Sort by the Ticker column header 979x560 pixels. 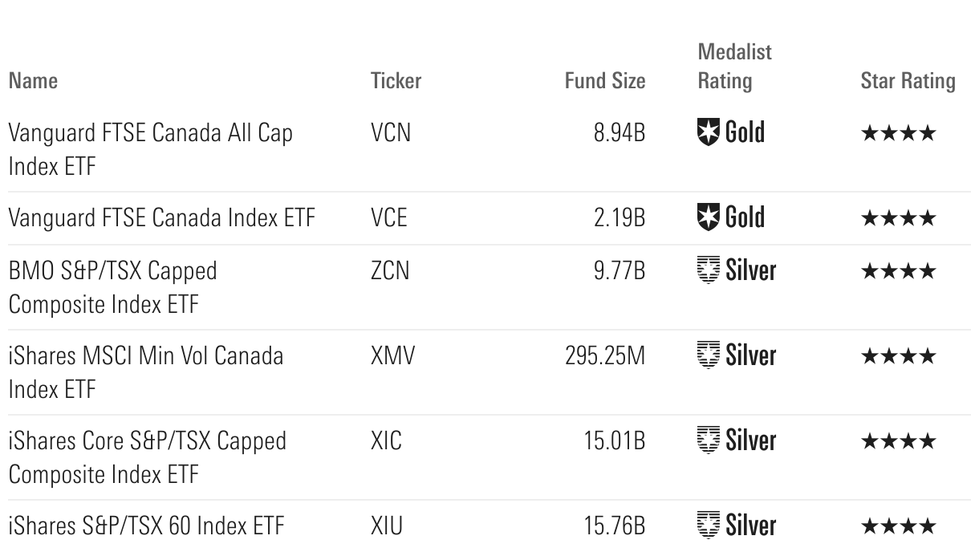coord(396,81)
